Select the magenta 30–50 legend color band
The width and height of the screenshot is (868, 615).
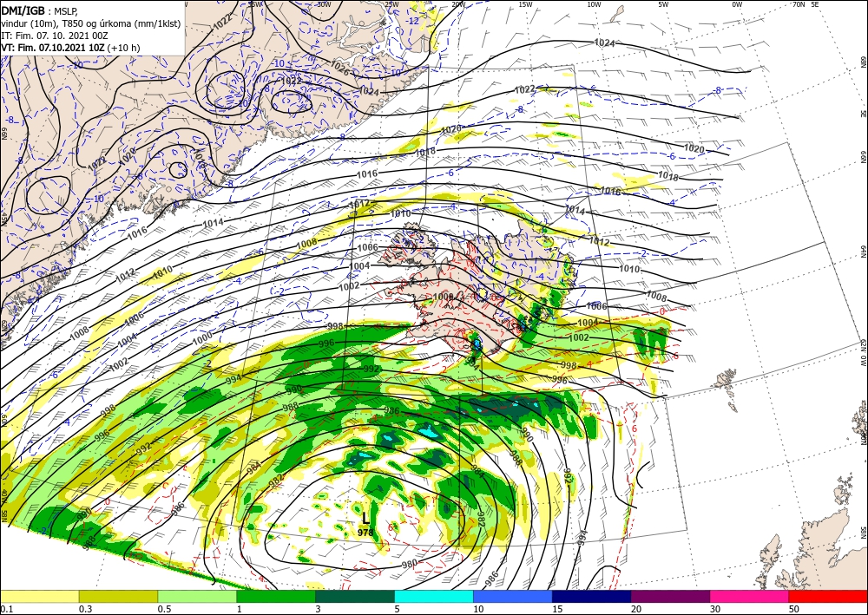[750, 596]
